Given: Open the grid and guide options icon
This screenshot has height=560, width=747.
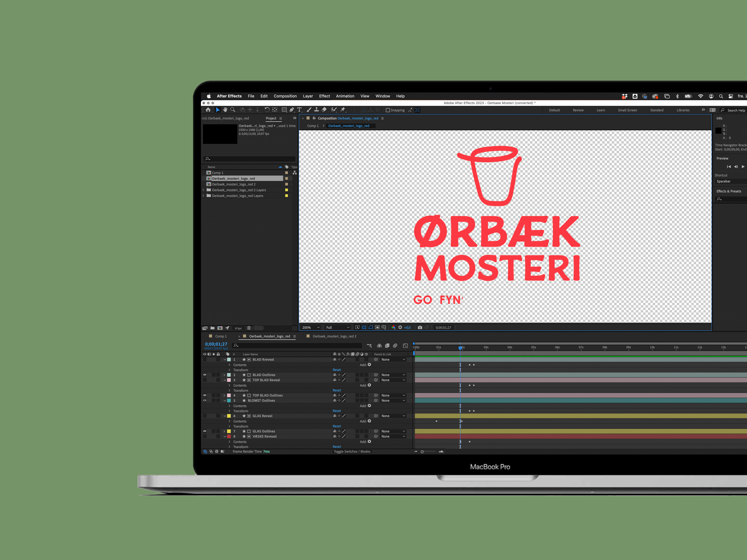Looking at the screenshot, I should 384,327.
